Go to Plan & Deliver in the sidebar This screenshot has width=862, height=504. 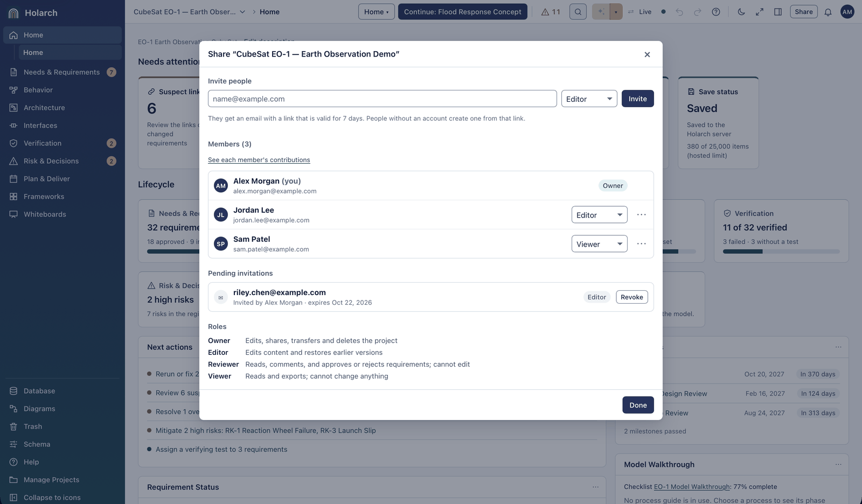click(x=62, y=179)
